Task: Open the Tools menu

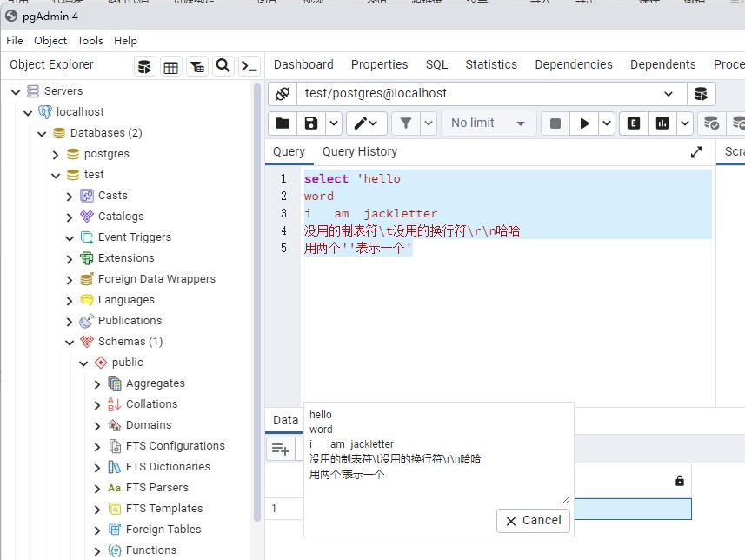Action: coord(90,41)
